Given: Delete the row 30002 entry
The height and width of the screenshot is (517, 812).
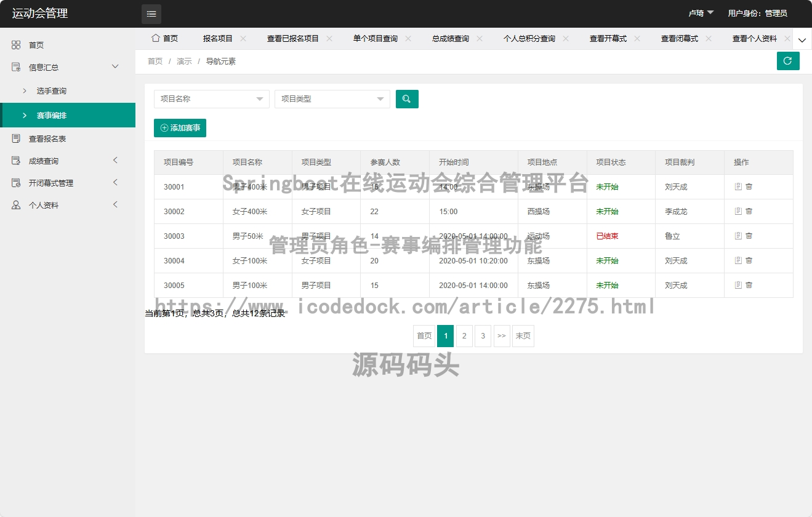Looking at the screenshot, I should 749,211.
